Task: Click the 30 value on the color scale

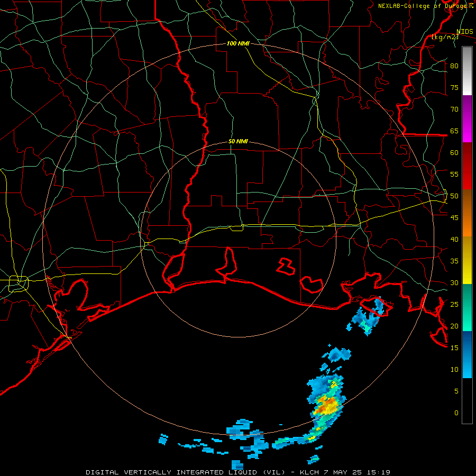Action: pyautogui.click(x=454, y=283)
